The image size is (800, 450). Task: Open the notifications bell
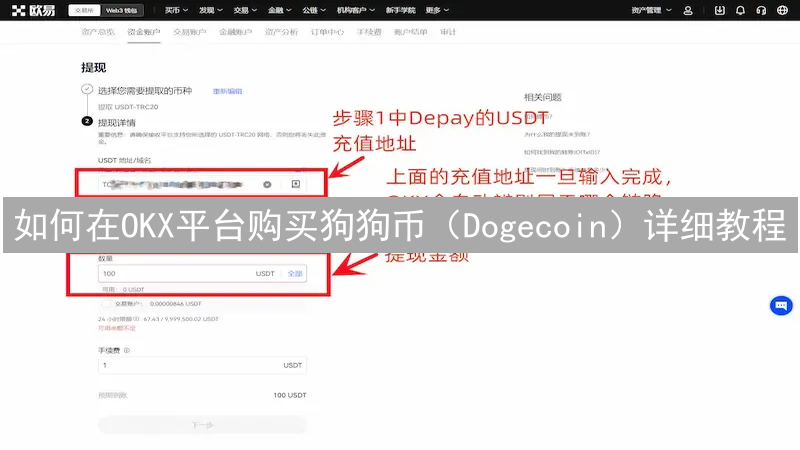[740, 10]
